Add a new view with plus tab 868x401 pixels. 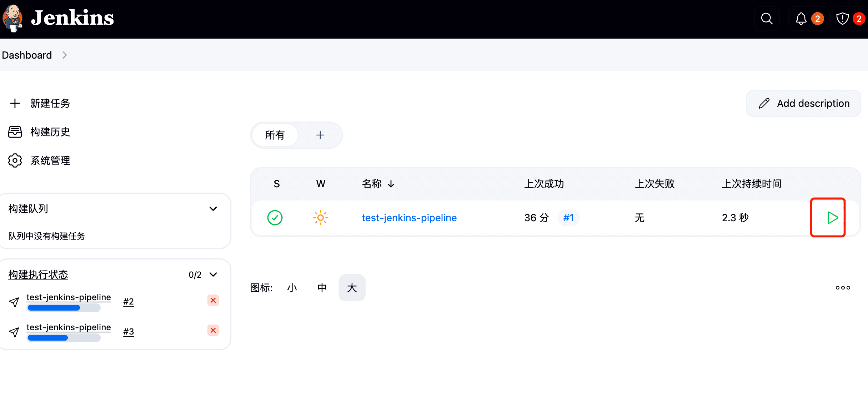click(x=320, y=135)
